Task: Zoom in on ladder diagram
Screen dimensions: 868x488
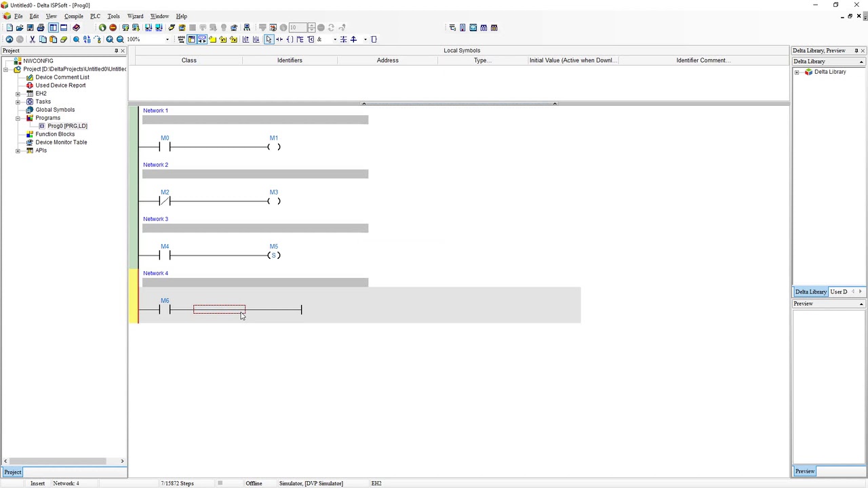Action: (x=109, y=39)
